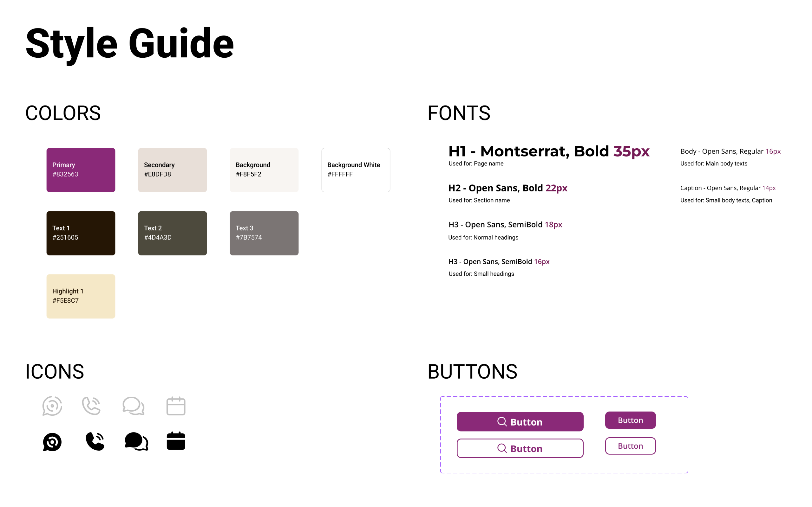Select the solid black phone call icon
This screenshot has height=507, width=812.
pyautogui.click(x=95, y=441)
